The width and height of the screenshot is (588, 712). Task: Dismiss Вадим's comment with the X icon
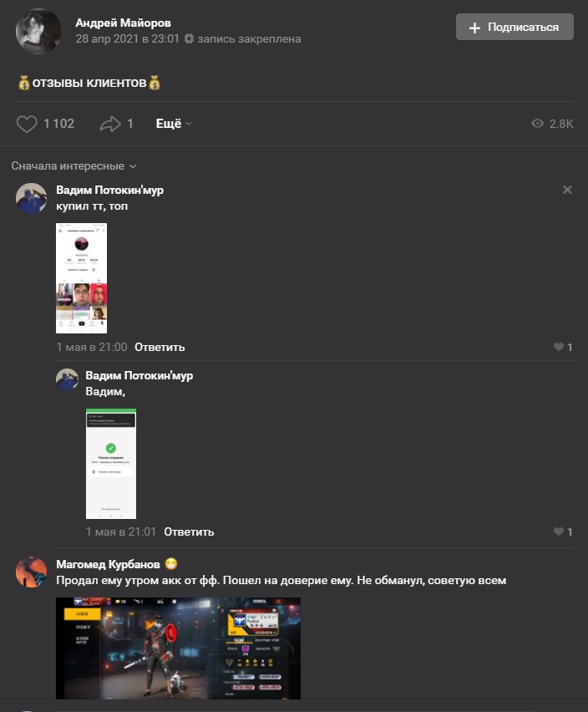(567, 190)
